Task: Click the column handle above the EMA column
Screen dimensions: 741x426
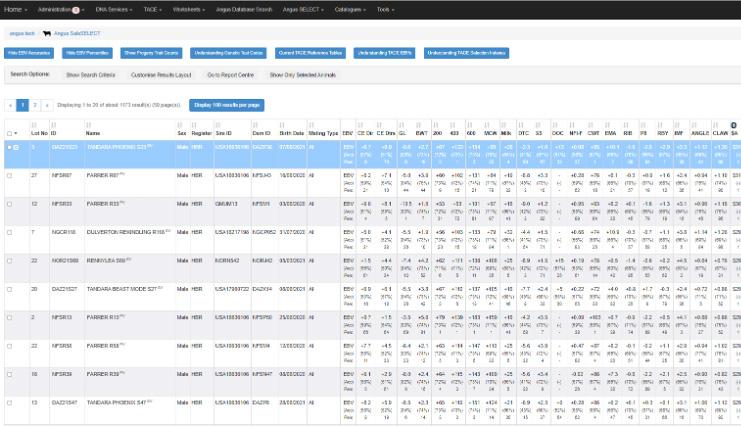Action: 607,125
